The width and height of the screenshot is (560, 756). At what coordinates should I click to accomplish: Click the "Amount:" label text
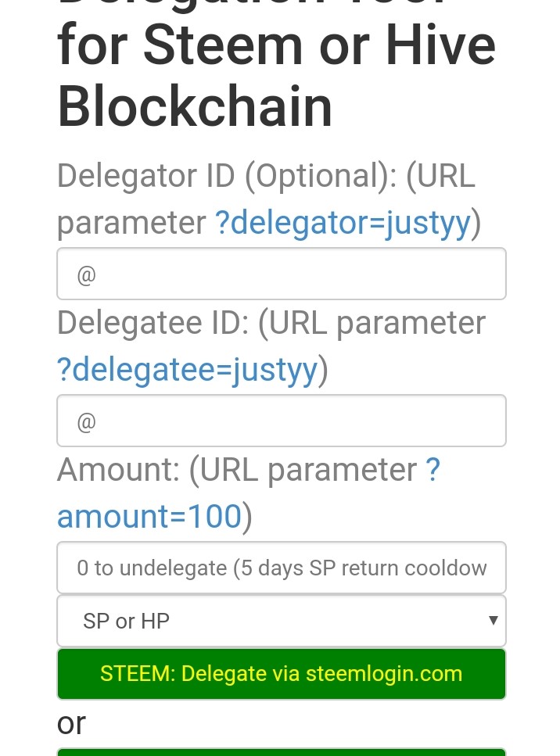118,470
